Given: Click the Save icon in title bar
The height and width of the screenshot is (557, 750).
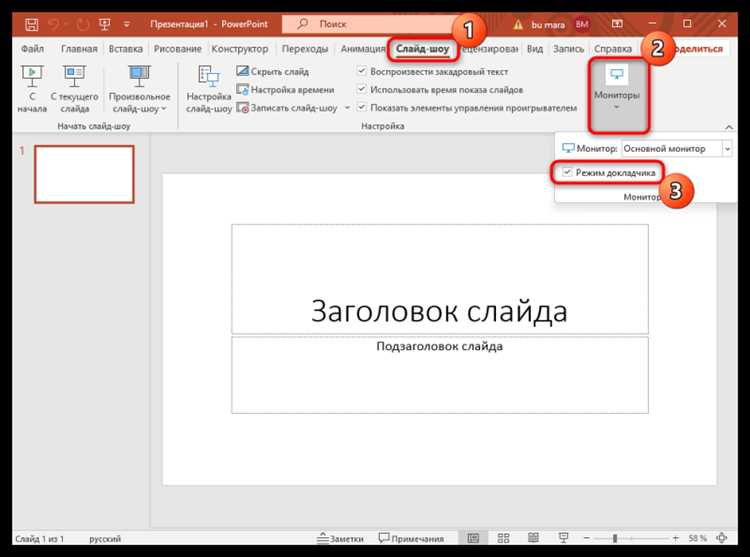Looking at the screenshot, I should [x=32, y=24].
